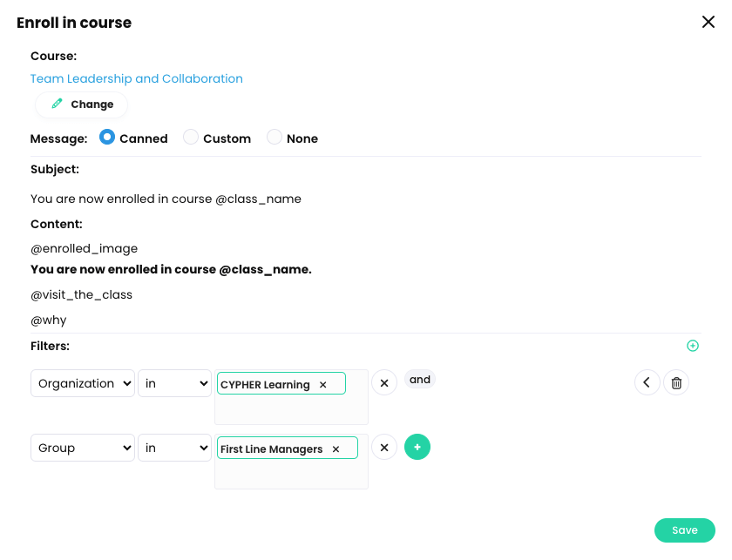Viewport: 732px width, 560px height.
Task: Click the Change button to pick another course
Action: 81,104
